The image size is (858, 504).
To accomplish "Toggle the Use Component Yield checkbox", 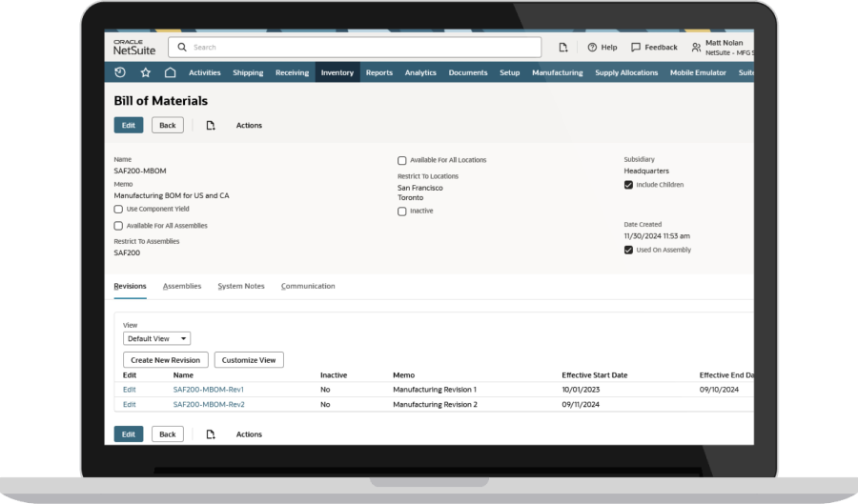I will 119,209.
